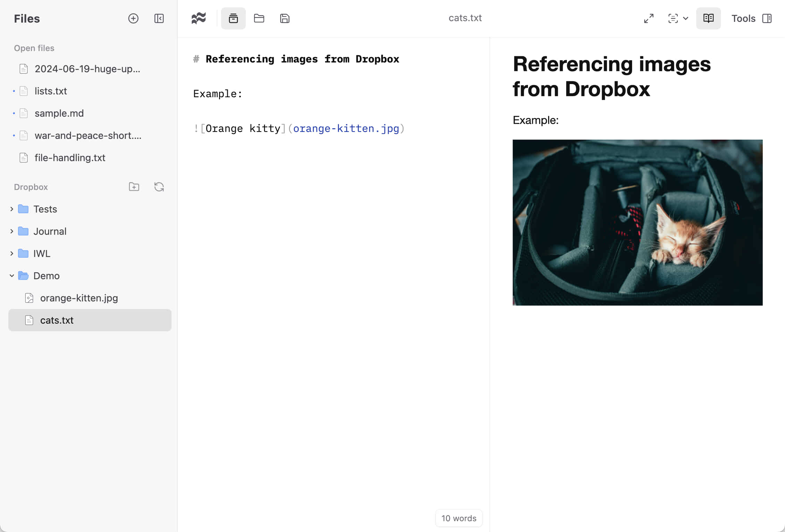Select the file editor/document view icon

[x=233, y=18]
